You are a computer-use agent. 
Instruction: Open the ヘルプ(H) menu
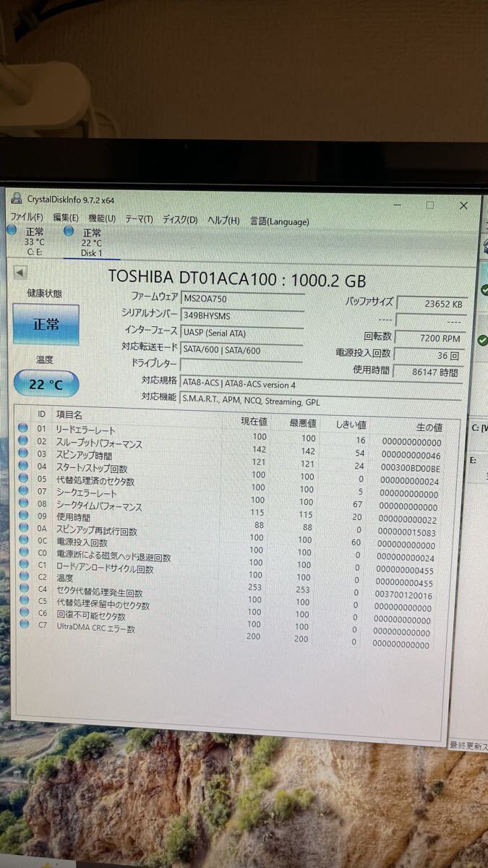pos(223,220)
